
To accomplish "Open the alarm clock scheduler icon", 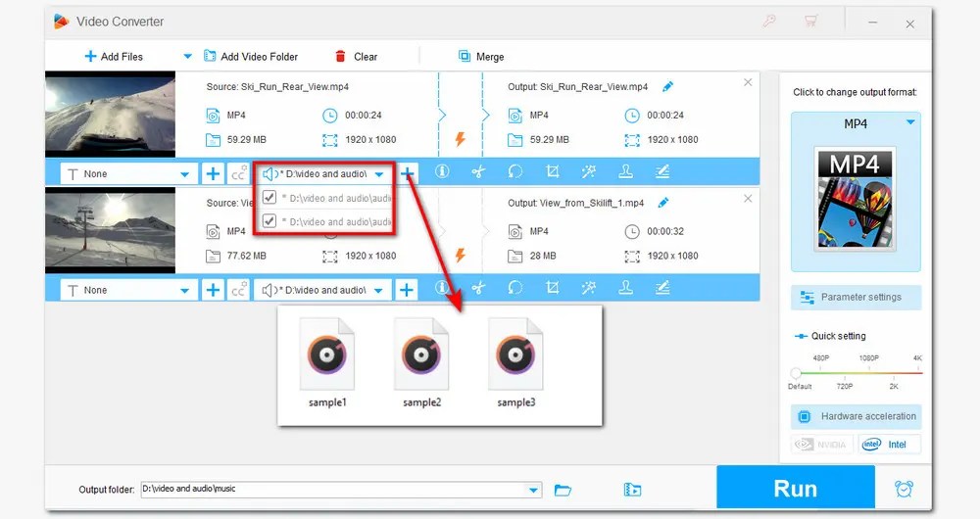I will tap(904, 489).
